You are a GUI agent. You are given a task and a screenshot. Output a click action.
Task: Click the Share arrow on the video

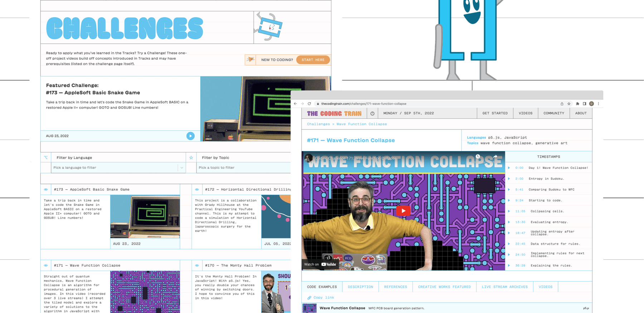pos(495,157)
